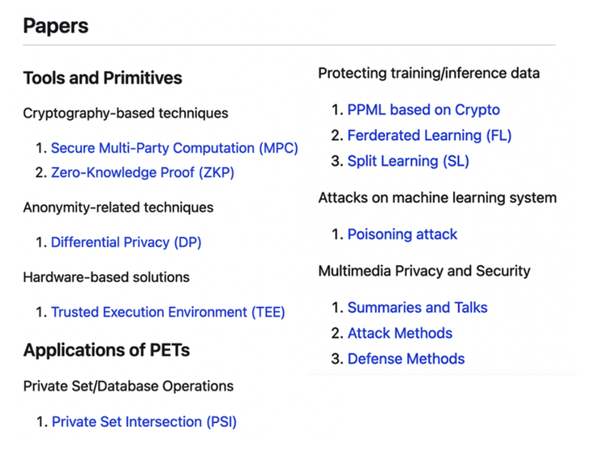Click the Hardware-based solutions subheading
Screen dimensions: 600x457
click(106, 277)
